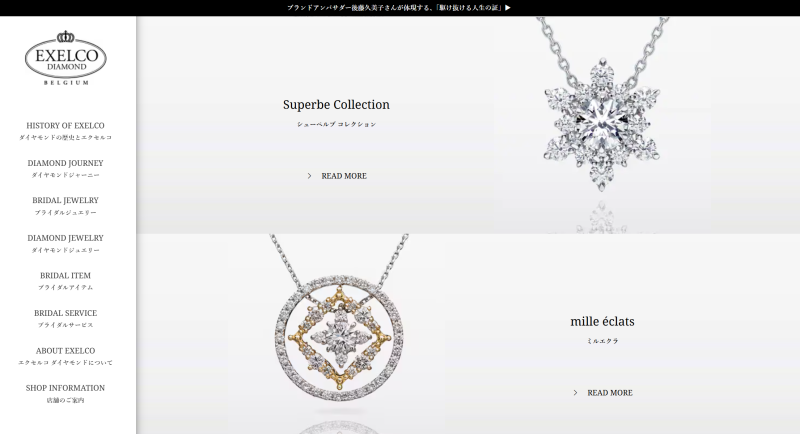Open SHOP INFORMATION link
Image resolution: width=800 pixels, height=434 pixels.
(x=65, y=393)
